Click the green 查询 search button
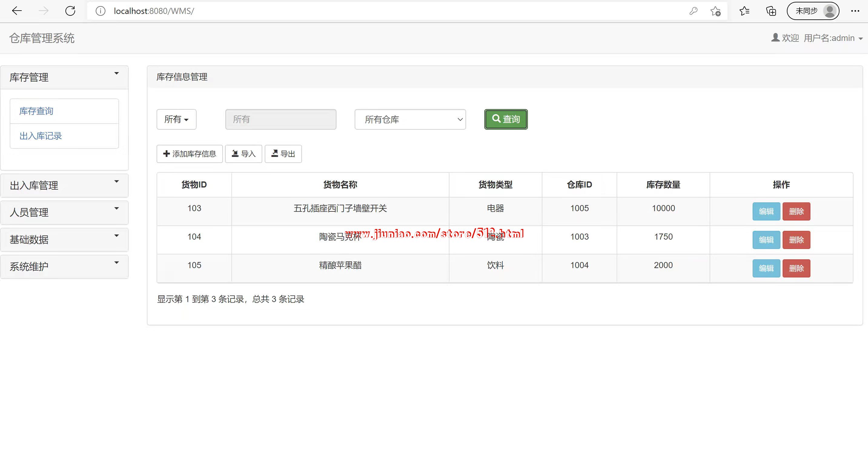The image size is (868, 468). pos(505,119)
